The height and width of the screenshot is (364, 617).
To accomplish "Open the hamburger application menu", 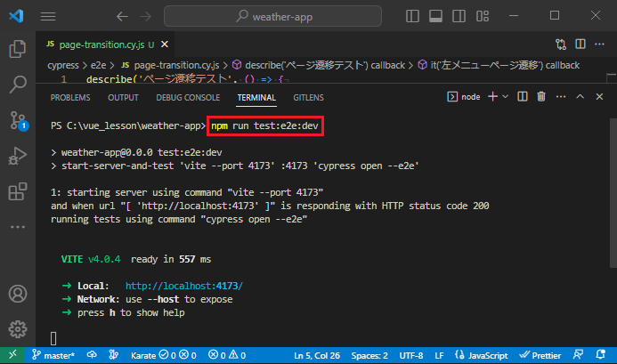I will 48,16.
